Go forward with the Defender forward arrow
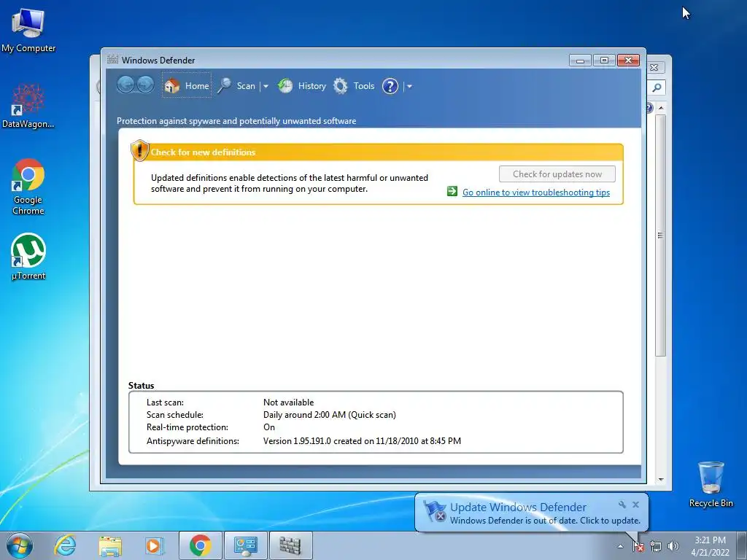 pos(145,85)
